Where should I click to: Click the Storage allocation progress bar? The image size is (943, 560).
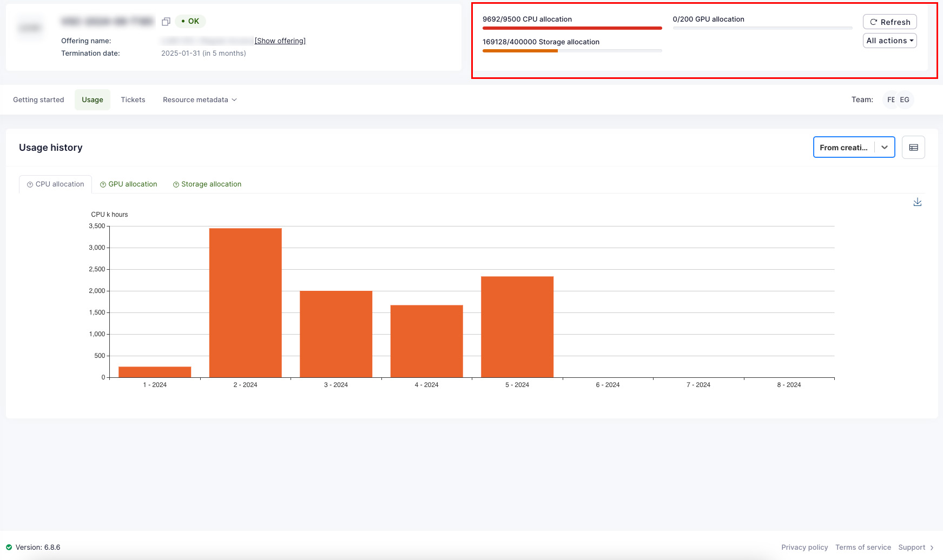pyautogui.click(x=572, y=51)
